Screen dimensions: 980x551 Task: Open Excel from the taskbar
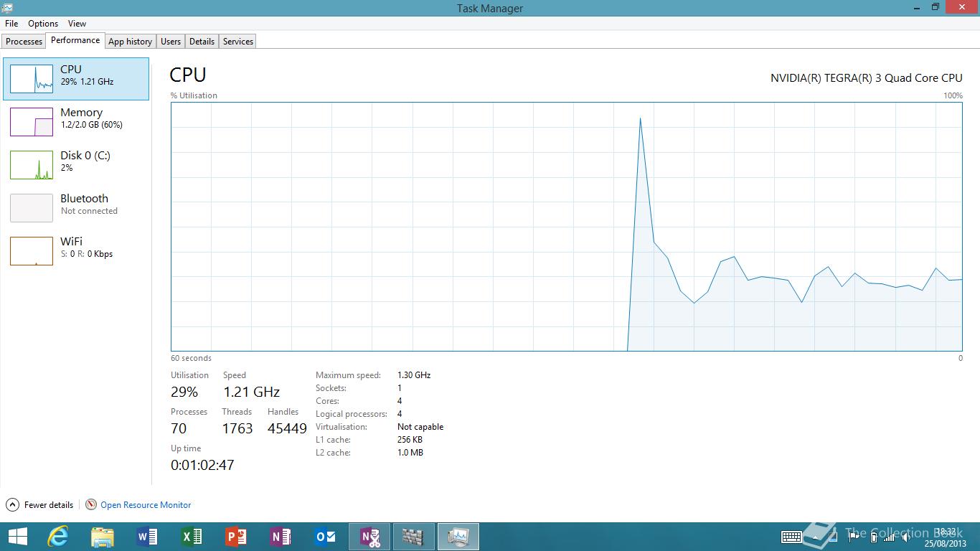click(x=192, y=537)
